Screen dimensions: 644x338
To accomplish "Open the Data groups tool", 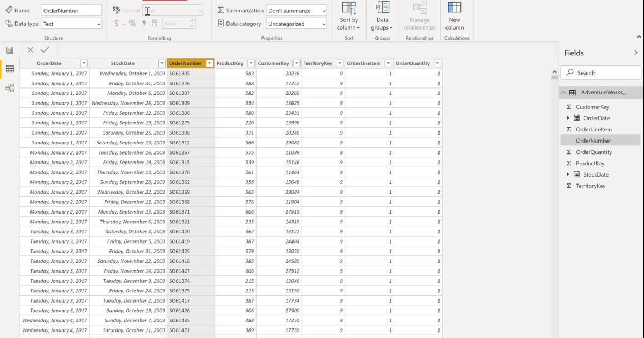I will [x=382, y=16].
